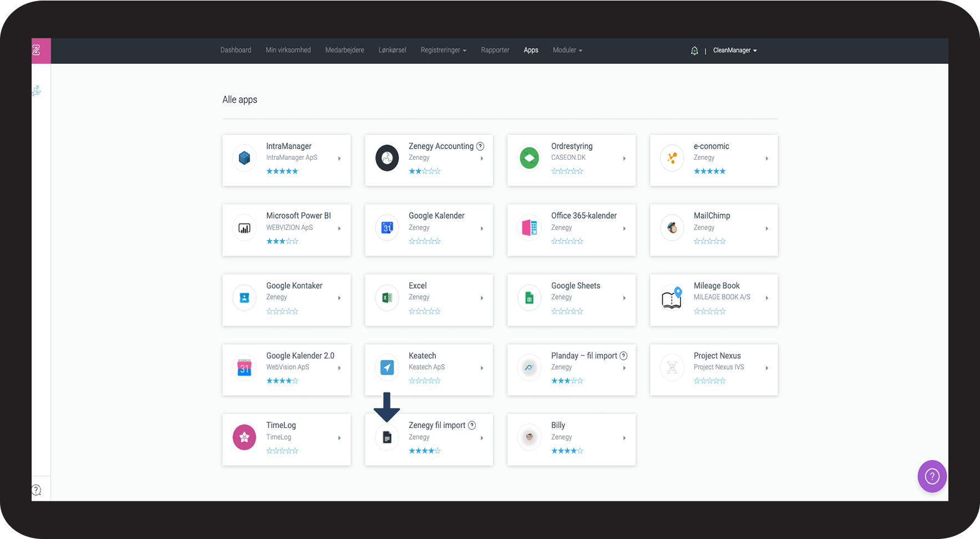980x539 pixels.
Task: Click the Keatech blue arrow icon
Action: click(387, 367)
